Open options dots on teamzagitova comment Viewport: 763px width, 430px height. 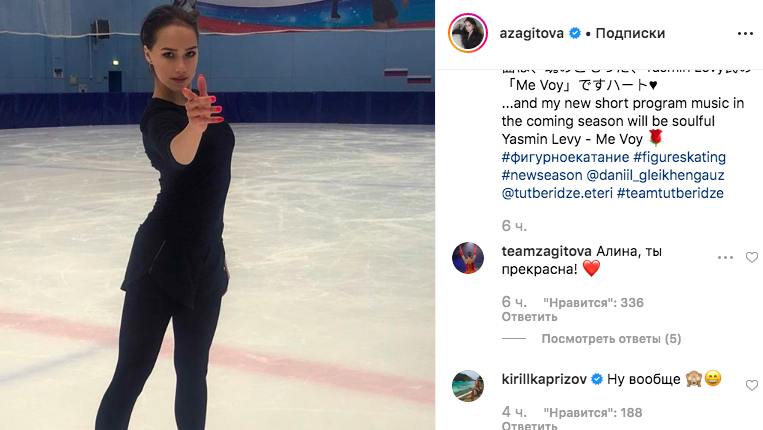tap(725, 257)
